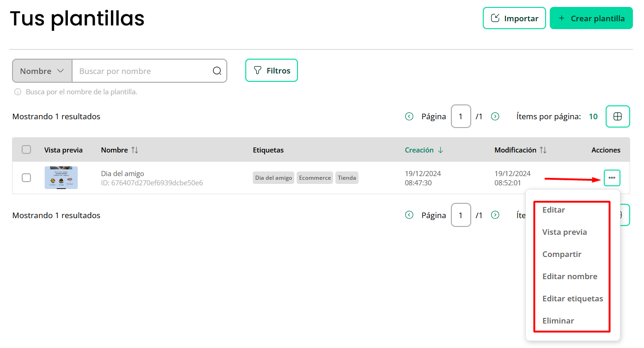Click the search magnifier icon
The width and height of the screenshot is (644, 348).
[x=217, y=71]
